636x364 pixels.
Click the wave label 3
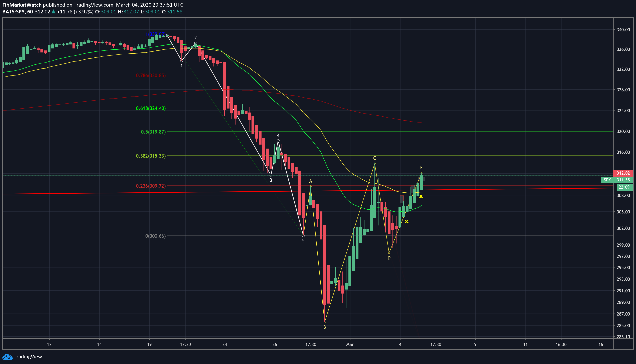[x=271, y=180]
